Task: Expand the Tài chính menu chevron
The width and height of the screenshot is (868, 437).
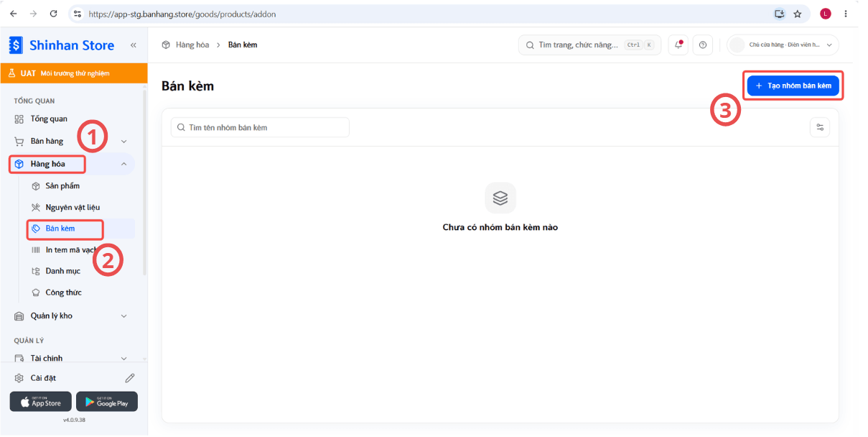Action: click(x=123, y=358)
